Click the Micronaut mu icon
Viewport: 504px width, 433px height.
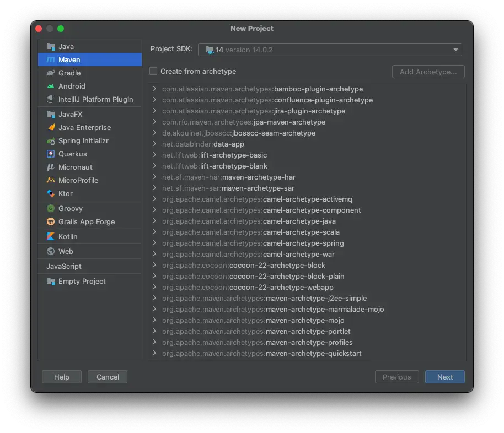(51, 167)
